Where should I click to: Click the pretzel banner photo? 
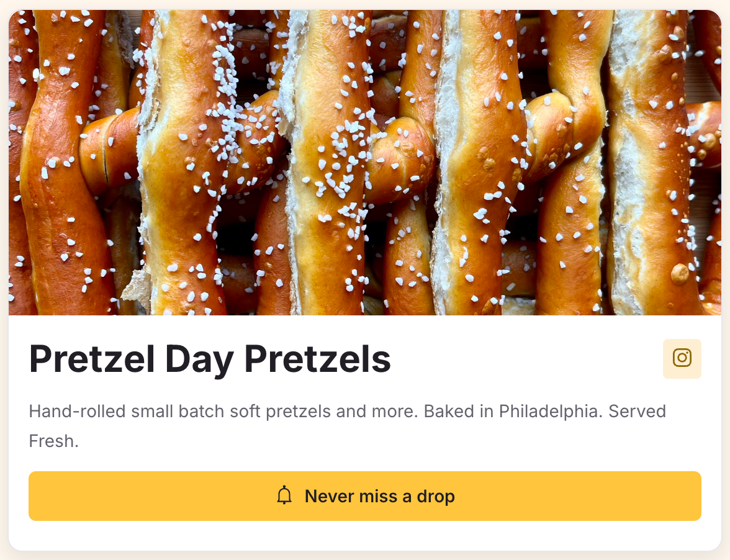365,163
